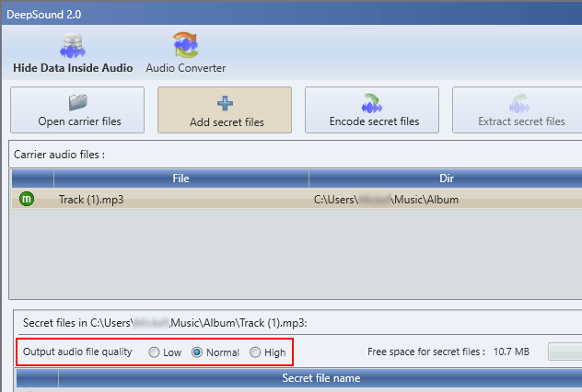The image size is (582, 392).
Task: Click the Add secret files button
Action: pyautogui.click(x=225, y=110)
